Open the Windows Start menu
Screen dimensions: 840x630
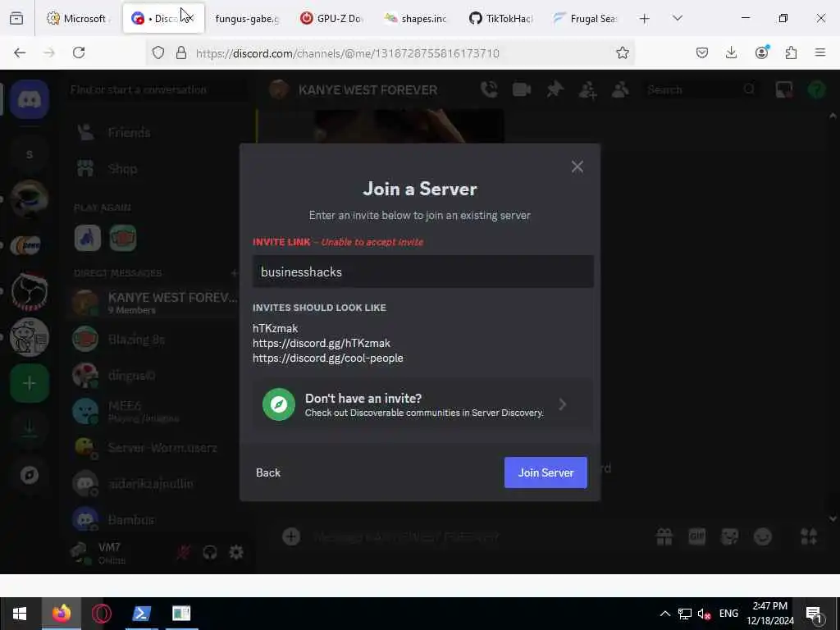click(20, 613)
